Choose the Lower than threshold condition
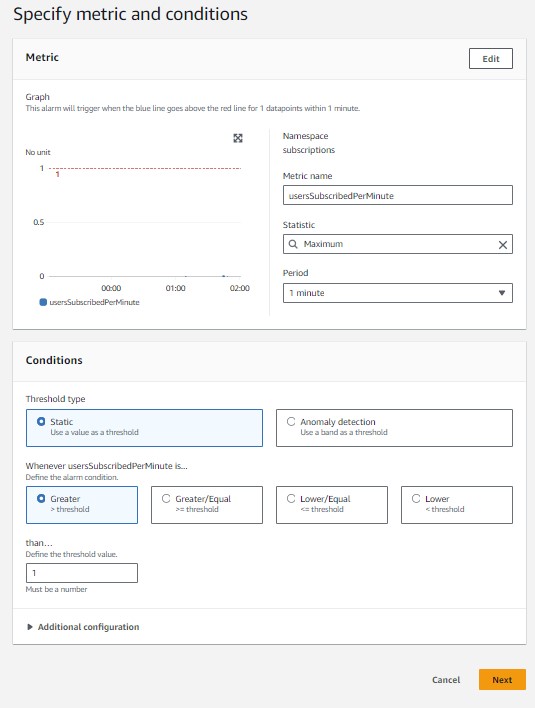The width and height of the screenshot is (535, 708). tap(457, 505)
